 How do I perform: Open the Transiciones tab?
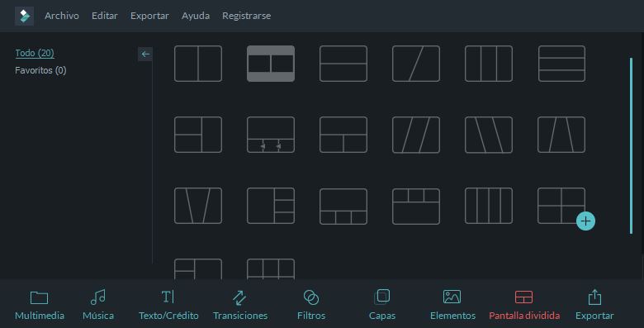[x=240, y=305]
